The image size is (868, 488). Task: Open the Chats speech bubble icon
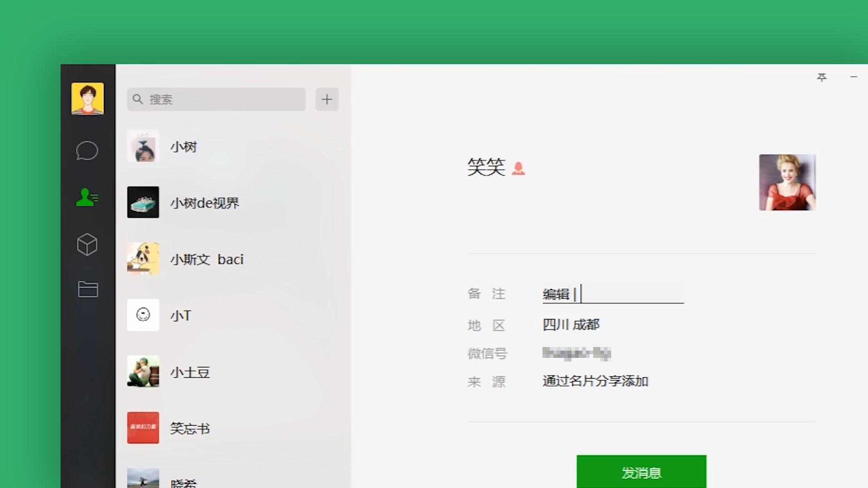tap(87, 150)
